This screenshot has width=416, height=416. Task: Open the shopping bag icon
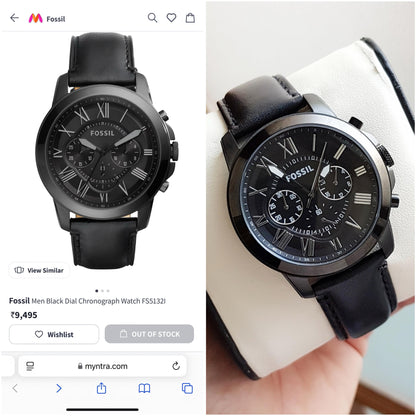click(190, 18)
